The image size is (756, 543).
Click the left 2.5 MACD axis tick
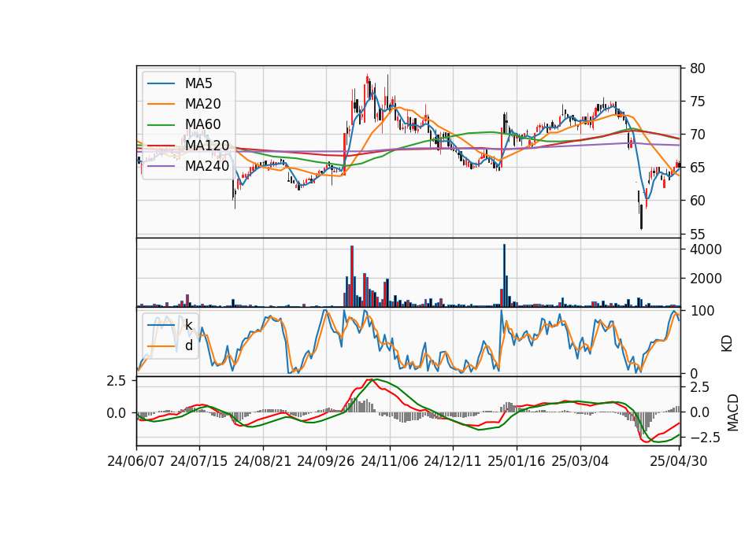(117, 381)
